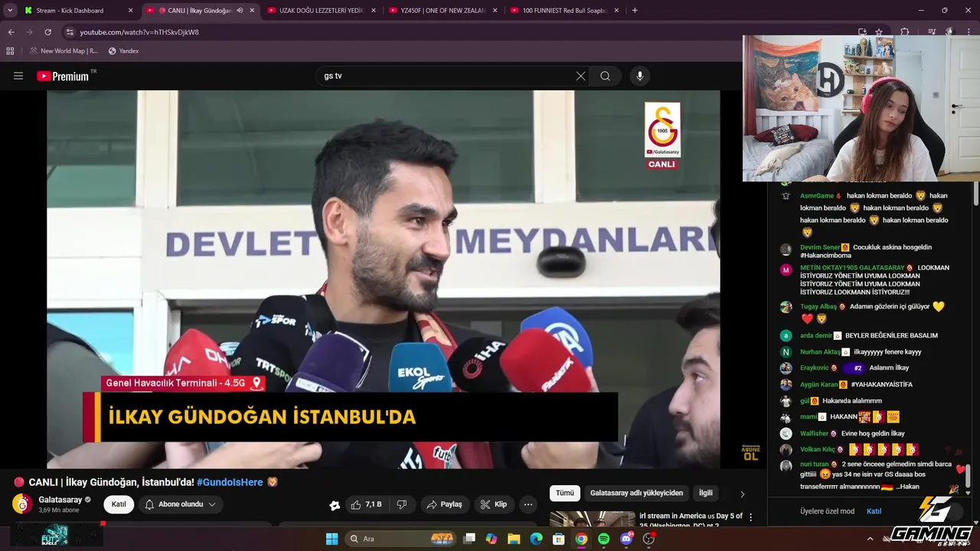980x551 pixels.
Task: Open Task View on the taskbar
Action: (469, 539)
